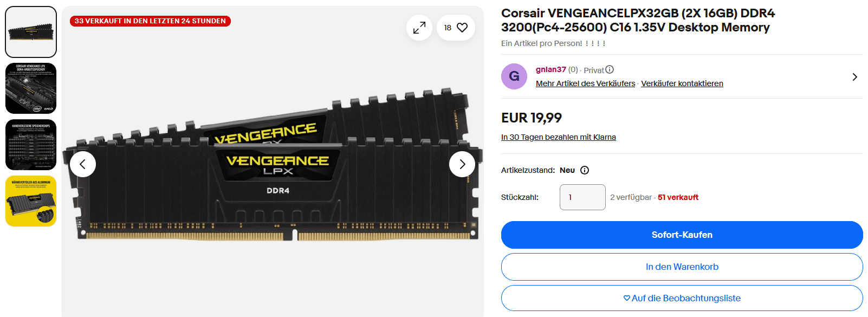
Task: Advance to the next product image
Action: coord(462,164)
